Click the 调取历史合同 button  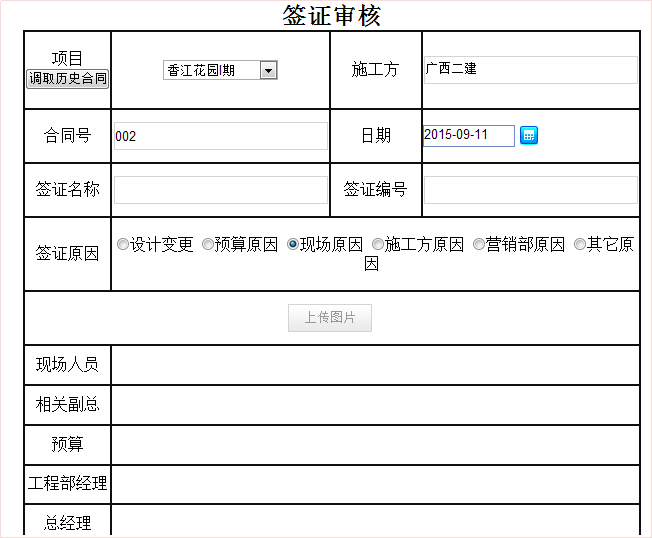[x=67, y=78]
